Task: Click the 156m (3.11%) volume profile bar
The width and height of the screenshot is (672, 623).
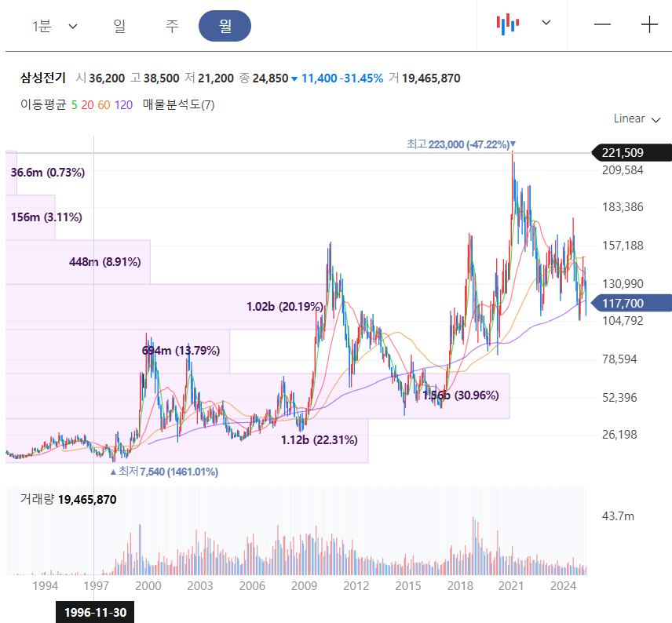Action: (x=31, y=217)
